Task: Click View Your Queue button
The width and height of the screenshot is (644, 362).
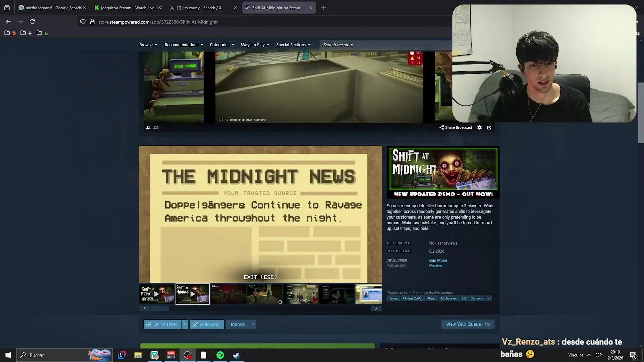Action: pos(467,324)
